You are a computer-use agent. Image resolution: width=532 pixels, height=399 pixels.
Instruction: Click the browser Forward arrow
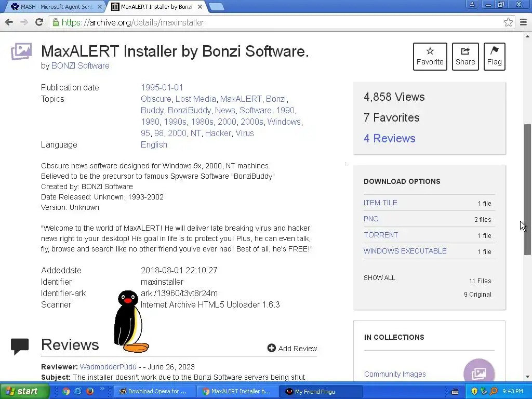click(24, 22)
